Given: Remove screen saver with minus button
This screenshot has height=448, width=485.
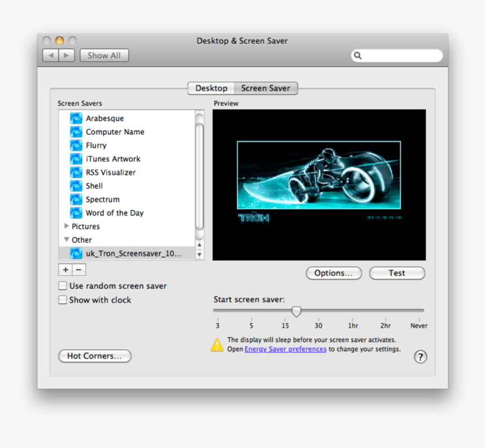Looking at the screenshot, I should [x=79, y=270].
